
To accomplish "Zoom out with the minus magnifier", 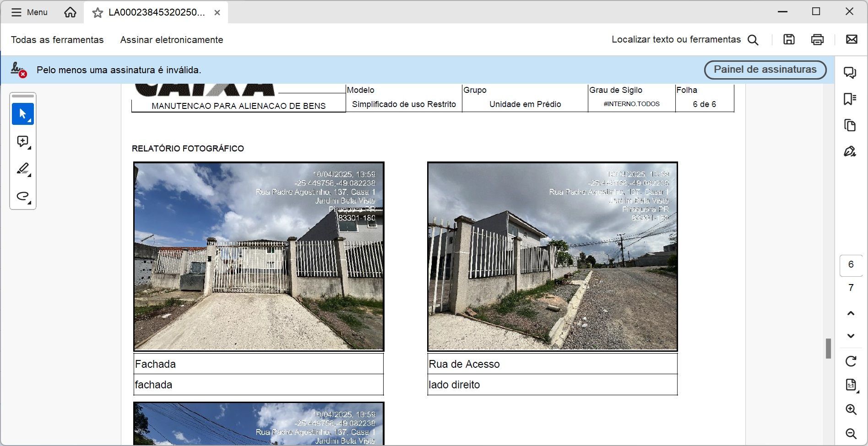I will [x=851, y=434].
